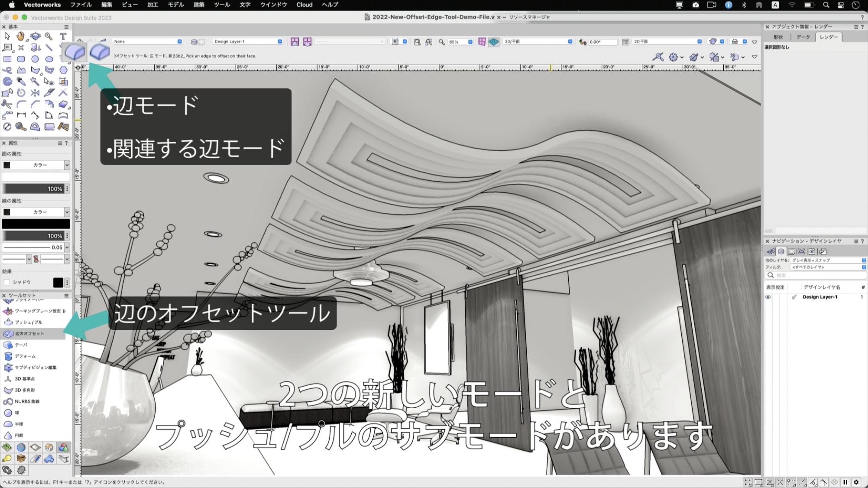This screenshot has height=488, width=868.
Task: Open the Lighting bulb tool set
Action: click(x=7, y=459)
